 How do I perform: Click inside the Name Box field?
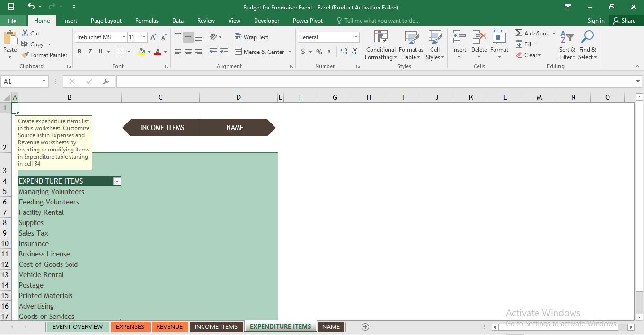(x=21, y=81)
